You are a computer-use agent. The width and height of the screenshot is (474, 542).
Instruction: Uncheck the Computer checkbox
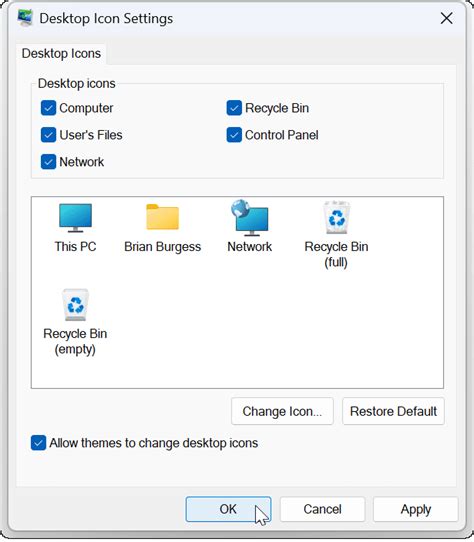tap(48, 108)
